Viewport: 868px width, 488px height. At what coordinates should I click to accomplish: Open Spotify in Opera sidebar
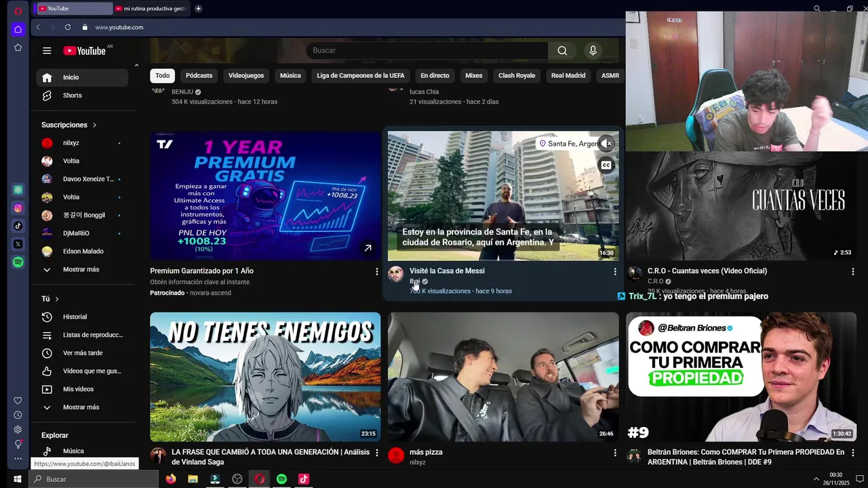click(x=18, y=262)
